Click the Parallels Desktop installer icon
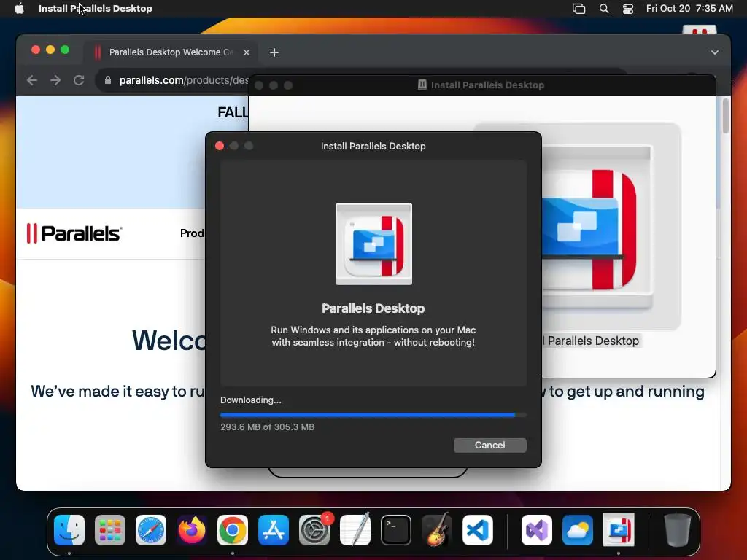The width and height of the screenshot is (747, 560). point(373,244)
